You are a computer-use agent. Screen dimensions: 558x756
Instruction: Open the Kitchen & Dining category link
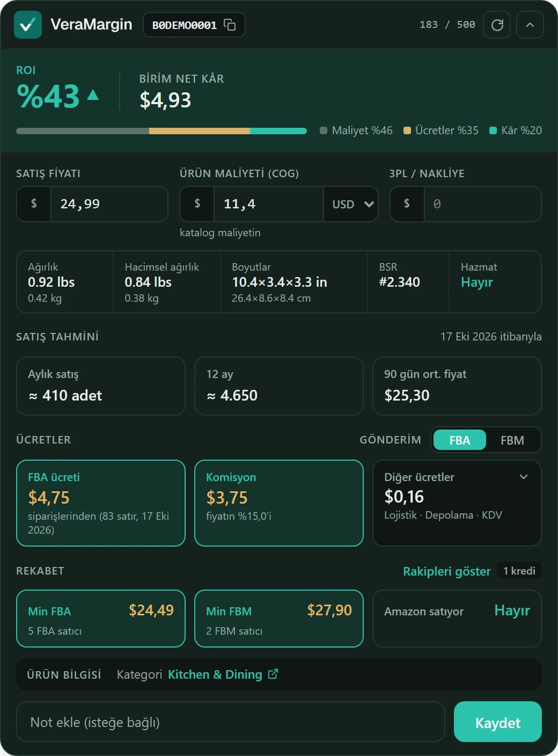215,674
